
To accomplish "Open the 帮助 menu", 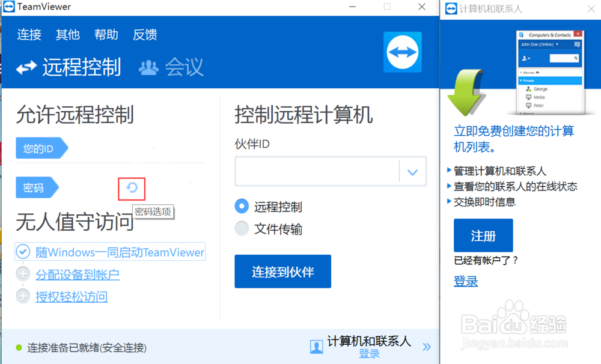I will pyautogui.click(x=106, y=35).
